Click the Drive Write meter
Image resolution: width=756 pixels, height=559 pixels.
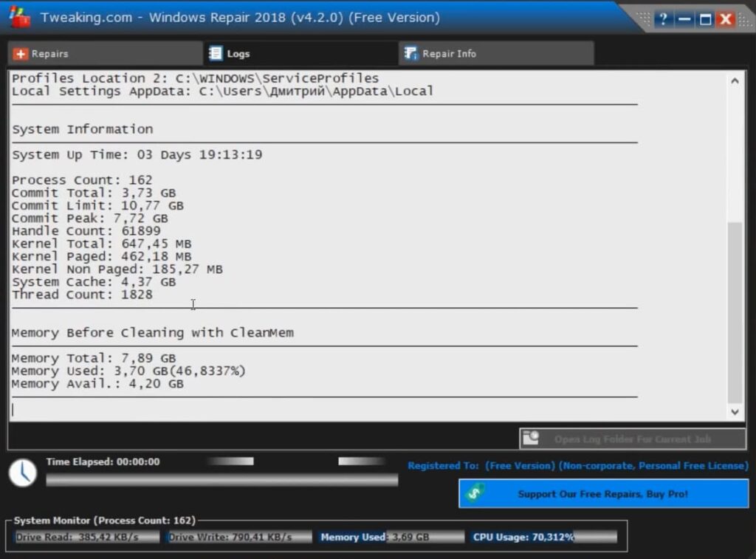click(239, 537)
